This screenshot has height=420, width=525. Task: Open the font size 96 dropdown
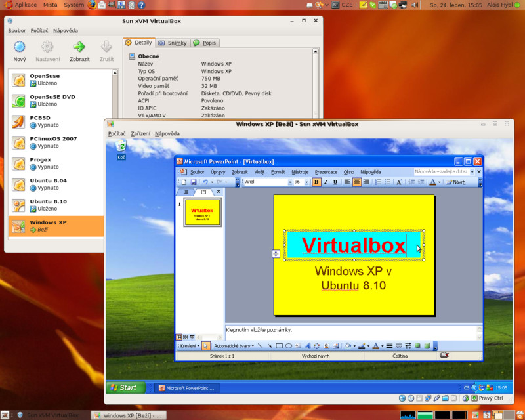point(306,182)
